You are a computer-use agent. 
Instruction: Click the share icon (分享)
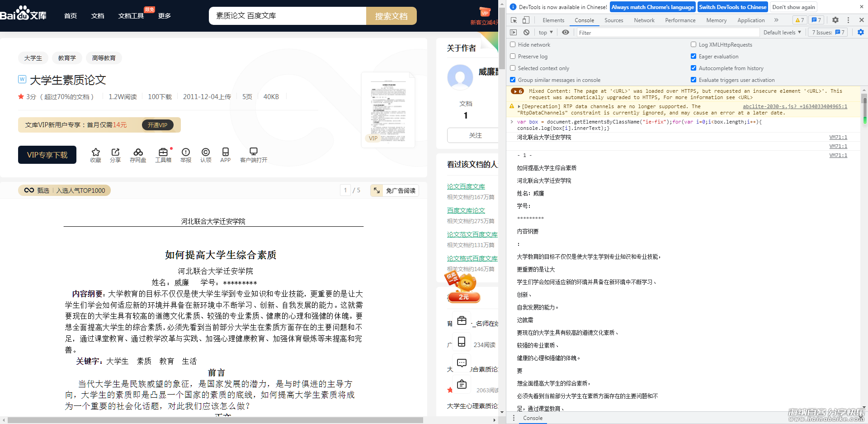[x=115, y=152]
